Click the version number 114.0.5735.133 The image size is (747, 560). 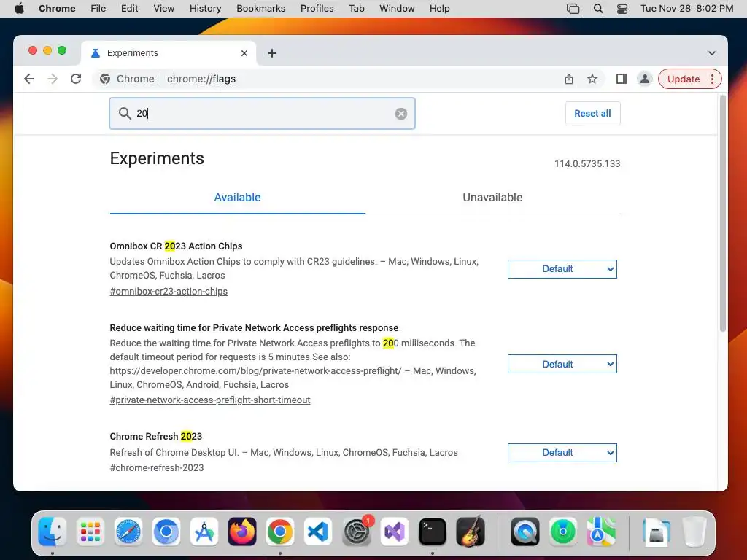[587, 164]
